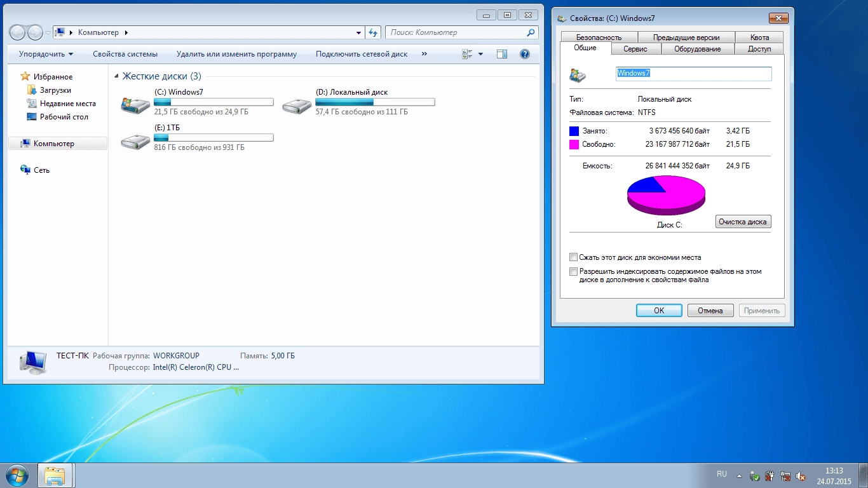The width and height of the screenshot is (868, 488).
Task: Click the search magnifier icon
Action: [x=531, y=32]
